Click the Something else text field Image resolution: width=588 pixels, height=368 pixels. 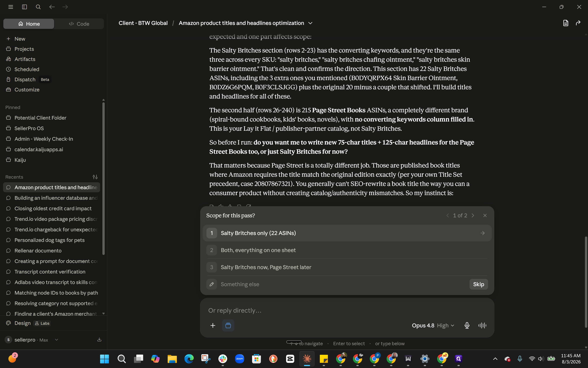(x=343, y=284)
